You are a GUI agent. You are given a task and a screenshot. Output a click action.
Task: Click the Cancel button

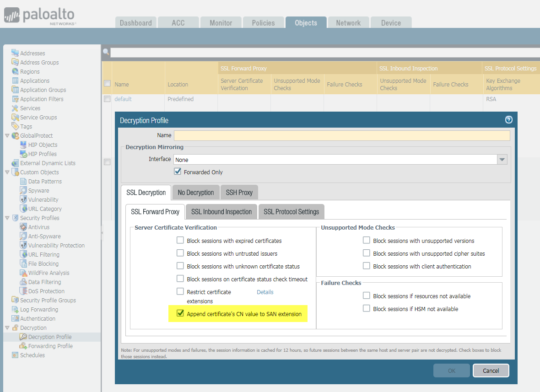[491, 371]
